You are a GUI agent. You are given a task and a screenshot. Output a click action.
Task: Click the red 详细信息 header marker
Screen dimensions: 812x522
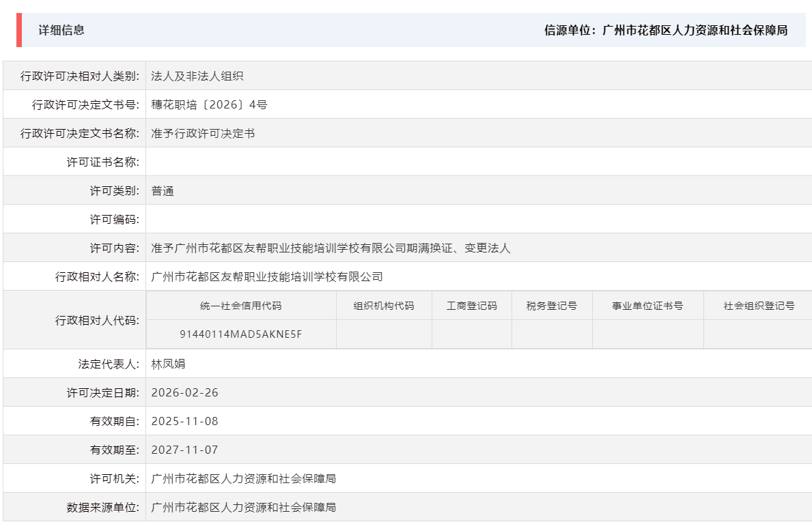pos(18,29)
